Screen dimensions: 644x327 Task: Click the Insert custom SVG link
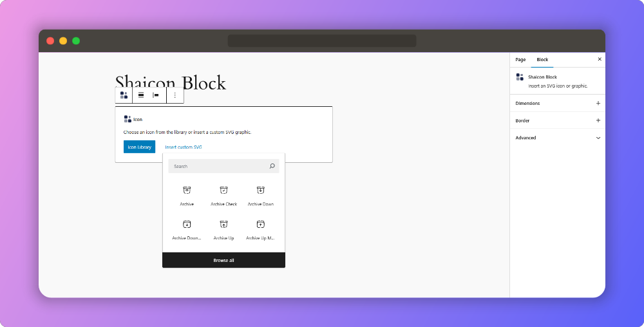click(183, 147)
